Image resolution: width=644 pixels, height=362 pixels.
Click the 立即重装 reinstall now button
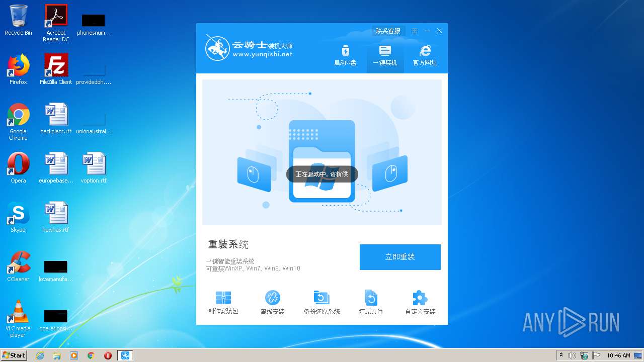click(400, 257)
